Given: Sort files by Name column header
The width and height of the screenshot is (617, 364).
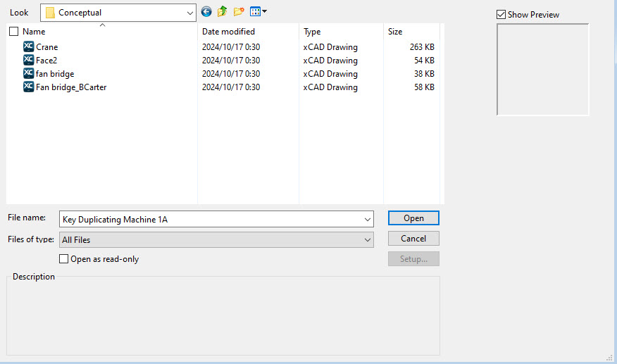Looking at the screenshot, I should click(34, 32).
